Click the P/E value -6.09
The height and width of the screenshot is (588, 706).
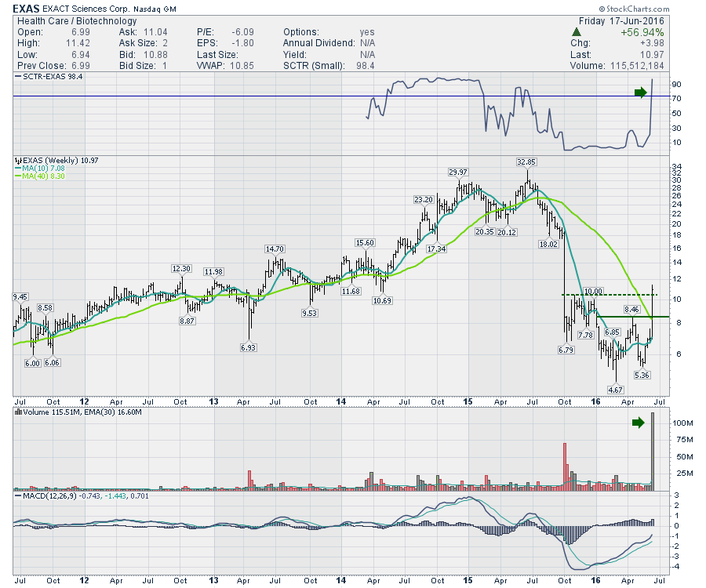(242, 32)
